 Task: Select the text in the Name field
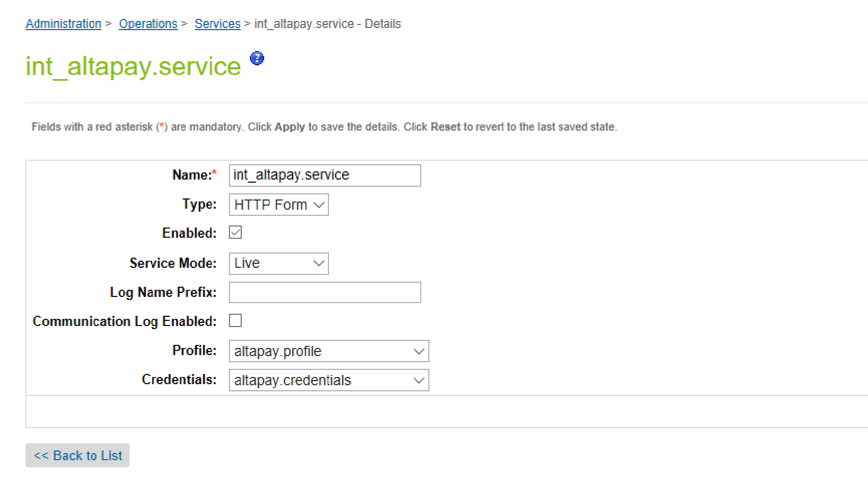324,175
